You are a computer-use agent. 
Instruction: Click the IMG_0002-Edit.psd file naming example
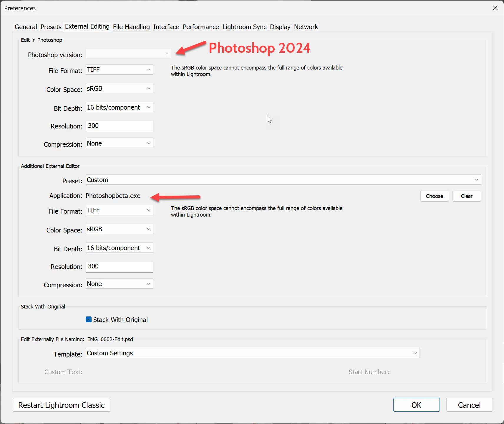[x=110, y=339]
